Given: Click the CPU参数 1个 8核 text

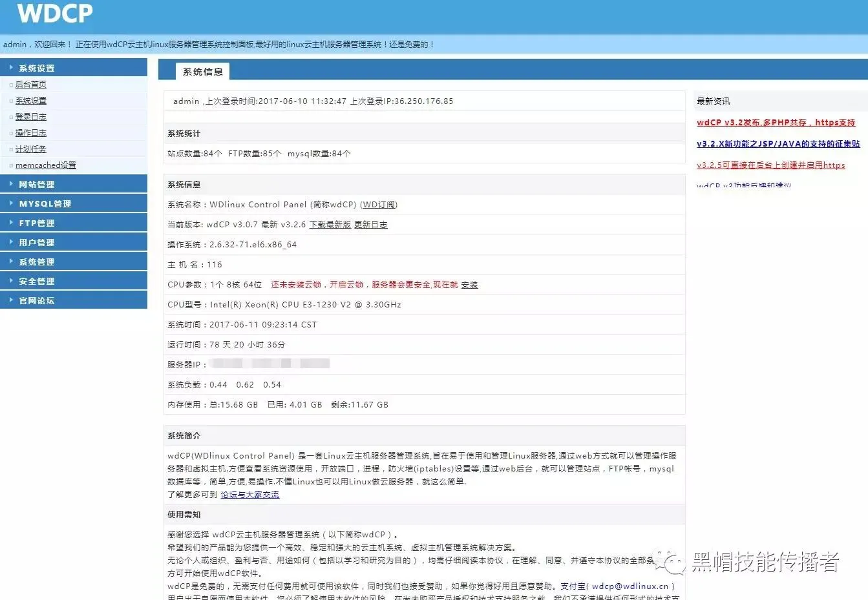Looking at the screenshot, I should pos(215,285).
